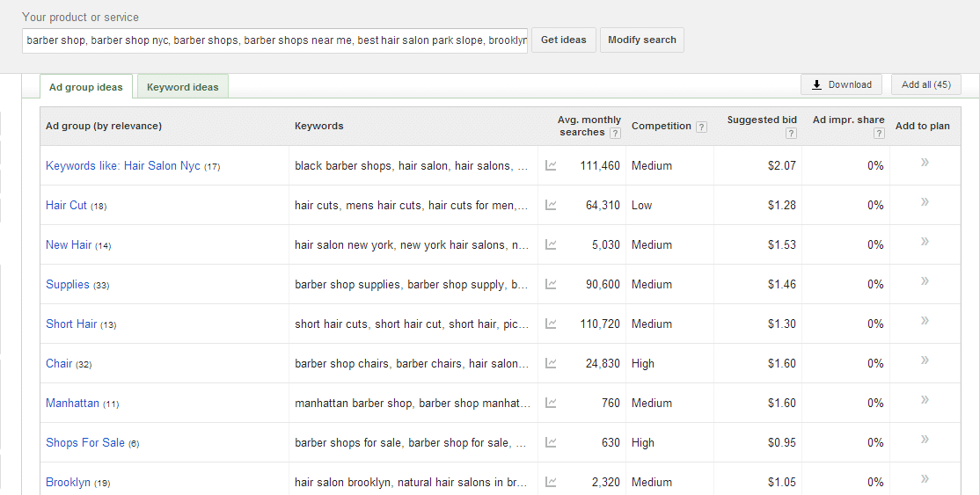
Task: Click the Modify search button
Action: [642, 40]
